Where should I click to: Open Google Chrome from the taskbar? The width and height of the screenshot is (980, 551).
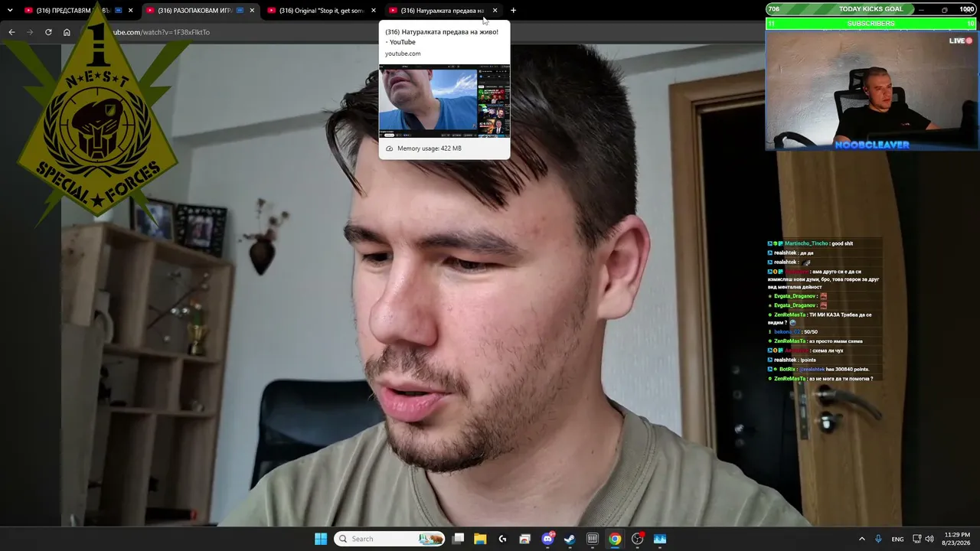[x=615, y=539]
